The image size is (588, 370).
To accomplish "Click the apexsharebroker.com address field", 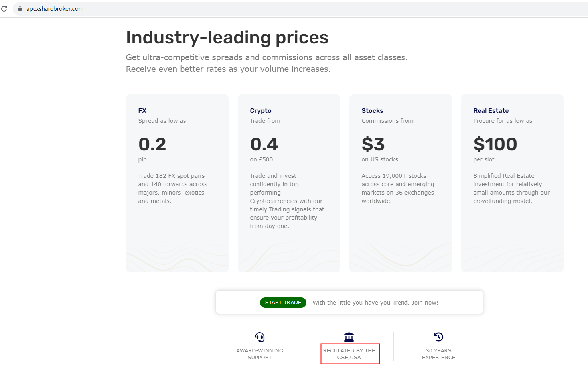I will click(55, 9).
